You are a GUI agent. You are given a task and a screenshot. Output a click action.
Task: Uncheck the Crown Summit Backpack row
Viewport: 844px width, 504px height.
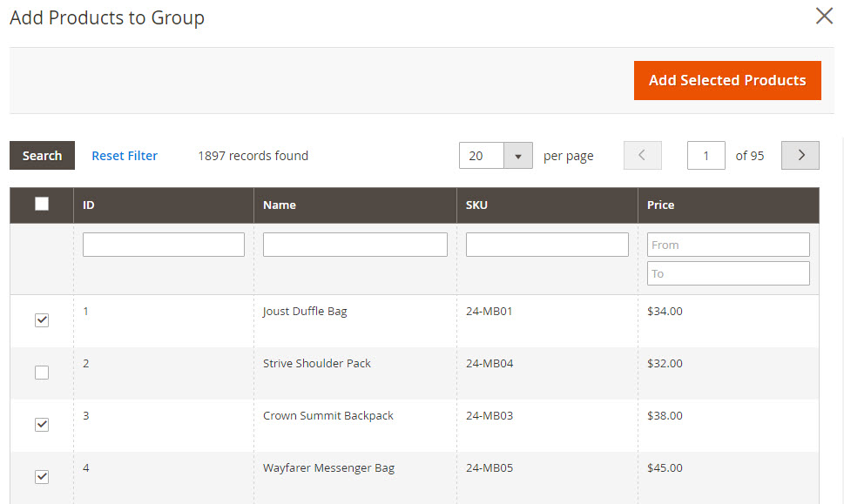tap(41, 425)
